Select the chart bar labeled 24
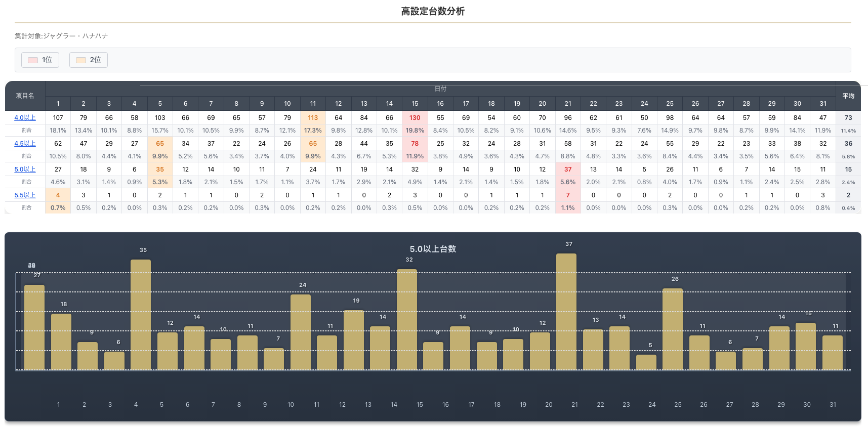 [301, 332]
